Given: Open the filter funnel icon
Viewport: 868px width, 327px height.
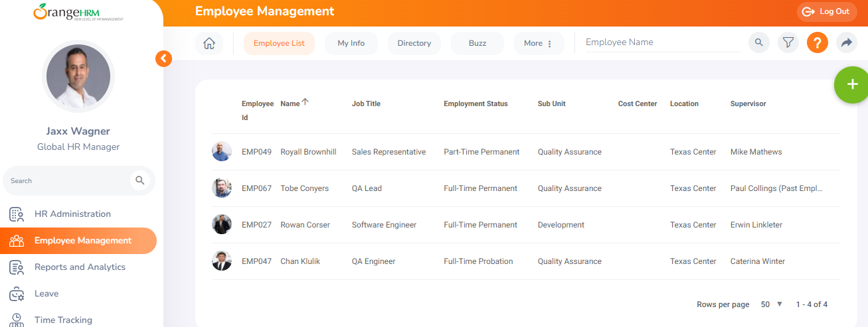Looking at the screenshot, I should click(788, 43).
